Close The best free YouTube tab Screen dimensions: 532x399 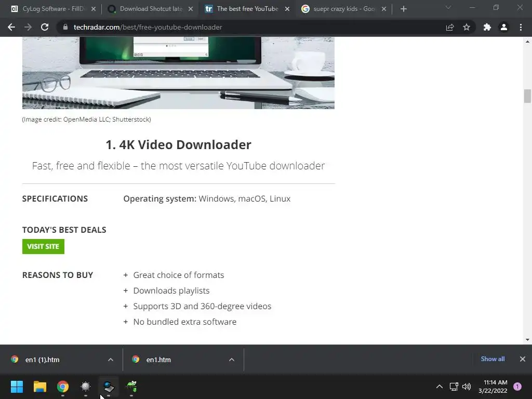[287, 9]
